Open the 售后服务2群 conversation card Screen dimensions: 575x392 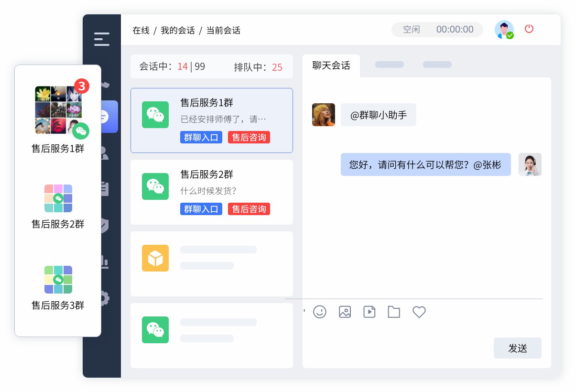point(211,192)
